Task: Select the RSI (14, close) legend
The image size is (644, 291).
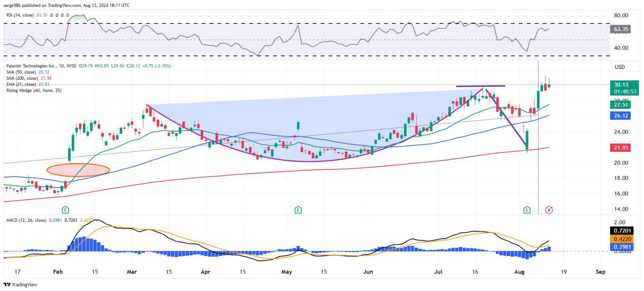Action: pos(20,15)
